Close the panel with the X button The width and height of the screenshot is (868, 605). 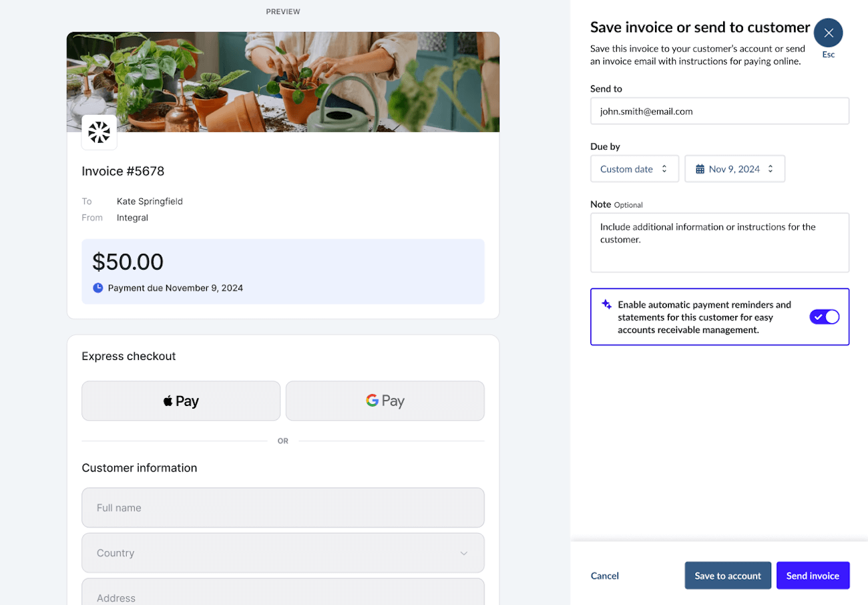point(828,33)
